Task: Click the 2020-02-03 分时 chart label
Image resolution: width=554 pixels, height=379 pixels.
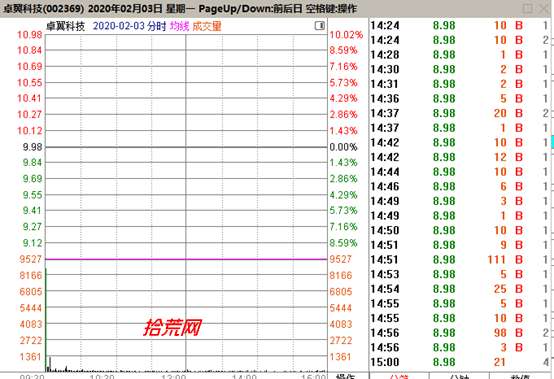Action: (129, 26)
